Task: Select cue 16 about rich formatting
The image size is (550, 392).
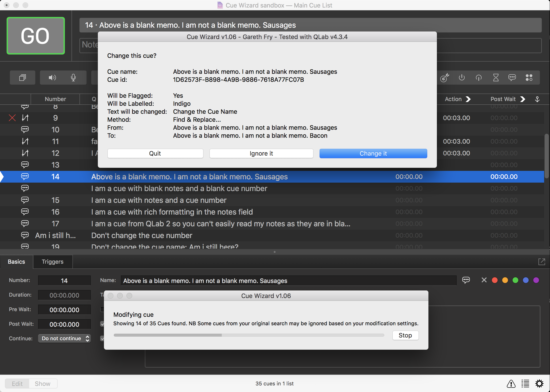Action: pos(272,212)
